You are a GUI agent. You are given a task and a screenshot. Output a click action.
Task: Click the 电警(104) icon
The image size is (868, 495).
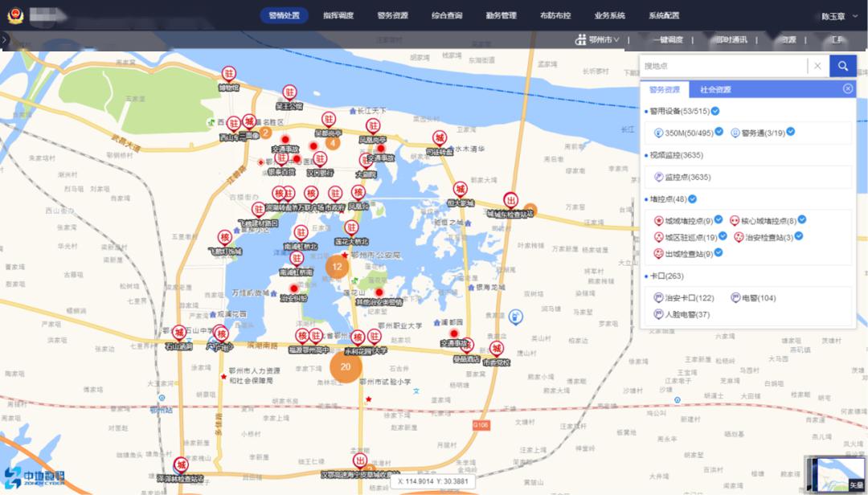[x=735, y=298]
